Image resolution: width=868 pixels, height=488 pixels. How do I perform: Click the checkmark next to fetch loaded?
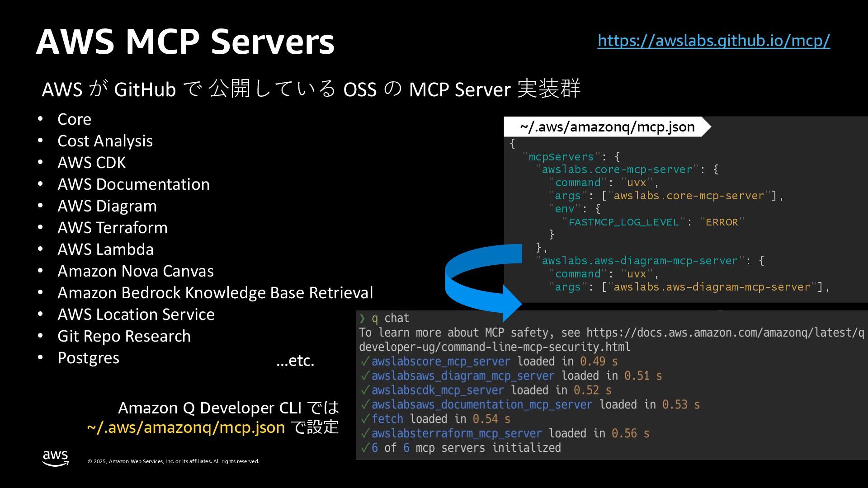pyautogui.click(x=365, y=419)
